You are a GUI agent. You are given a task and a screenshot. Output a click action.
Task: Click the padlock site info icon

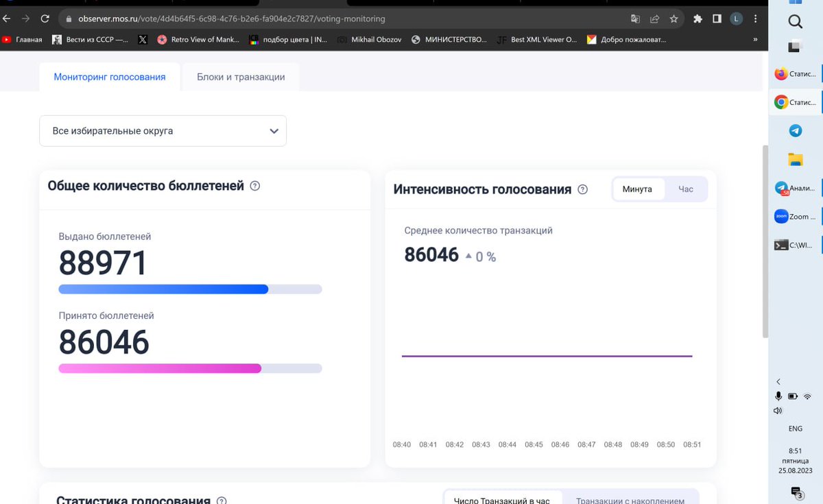tap(69, 19)
